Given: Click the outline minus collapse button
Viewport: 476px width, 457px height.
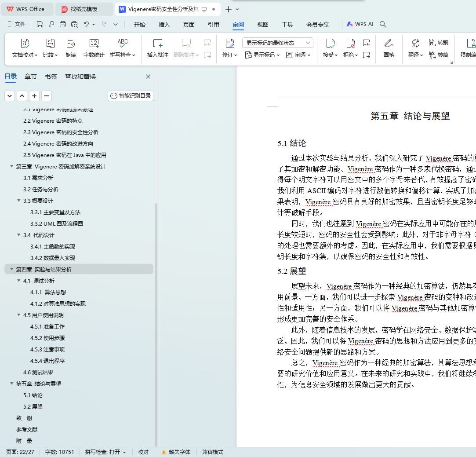Looking at the screenshot, I should coord(47,96).
